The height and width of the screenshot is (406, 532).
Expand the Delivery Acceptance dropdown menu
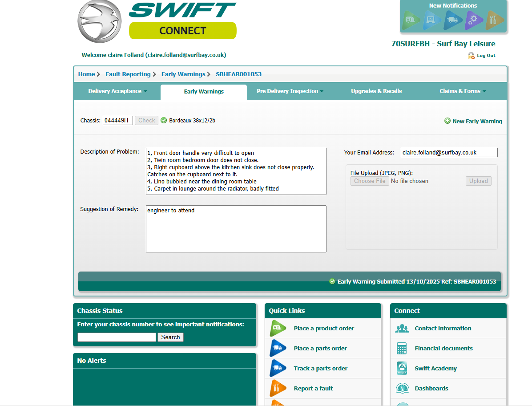point(117,91)
